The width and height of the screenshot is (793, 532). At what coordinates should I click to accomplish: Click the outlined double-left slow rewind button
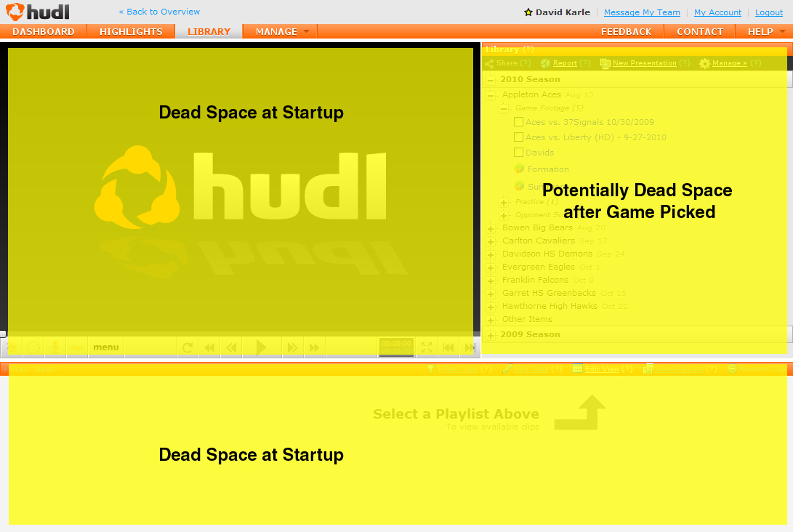coord(232,347)
